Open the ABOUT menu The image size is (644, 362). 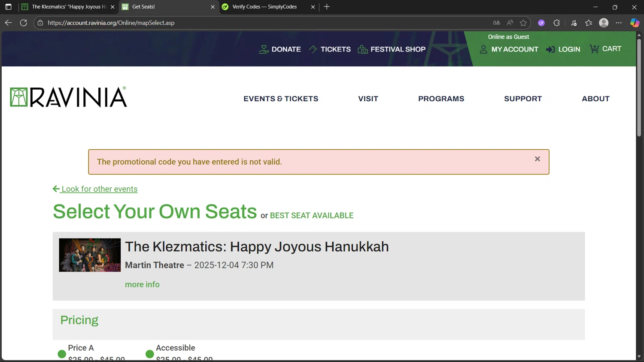click(x=595, y=99)
